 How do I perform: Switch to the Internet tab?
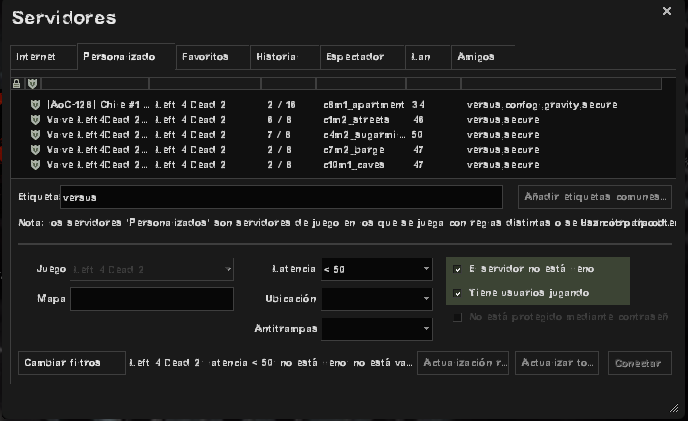coord(44,57)
